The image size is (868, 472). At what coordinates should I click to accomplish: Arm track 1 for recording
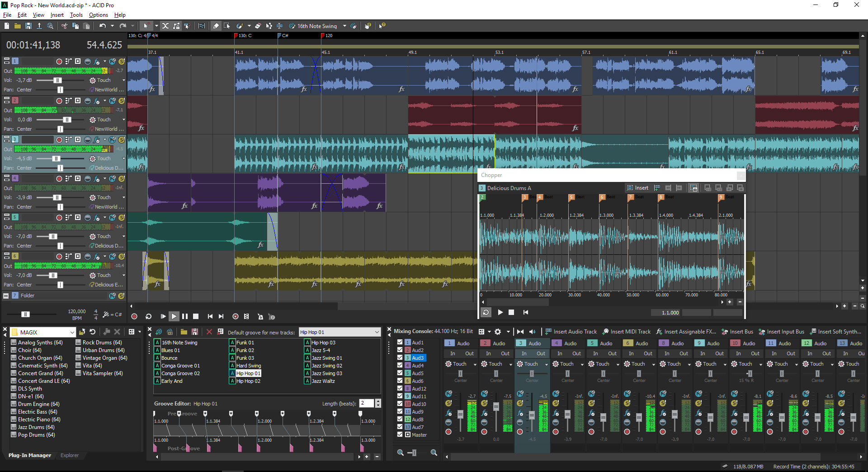point(59,61)
